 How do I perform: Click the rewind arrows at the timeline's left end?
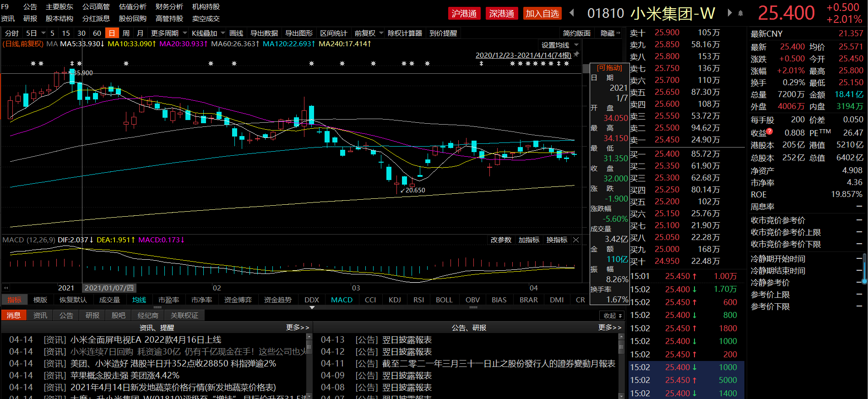pyautogui.click(x=6, y=288)
